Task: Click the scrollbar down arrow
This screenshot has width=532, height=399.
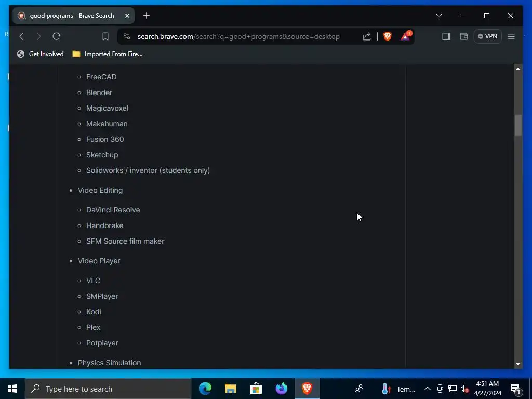Action: point(518,364)
